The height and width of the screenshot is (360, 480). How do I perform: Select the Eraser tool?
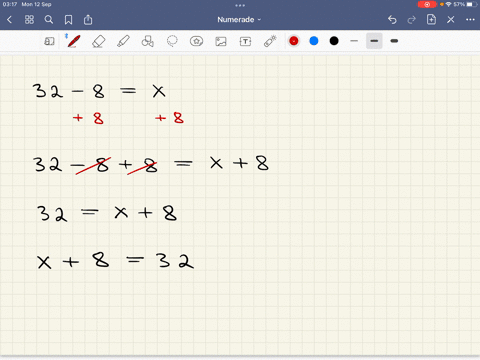pos(98,41)
